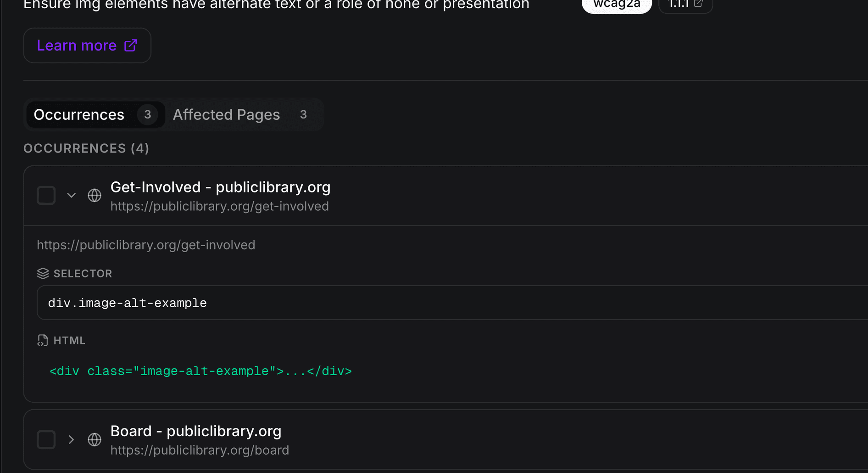Tick the Get-Involved occurrence checkbox
Image resolution: width=868 pixels, height=473 pixels.
[x=46, y=196]
